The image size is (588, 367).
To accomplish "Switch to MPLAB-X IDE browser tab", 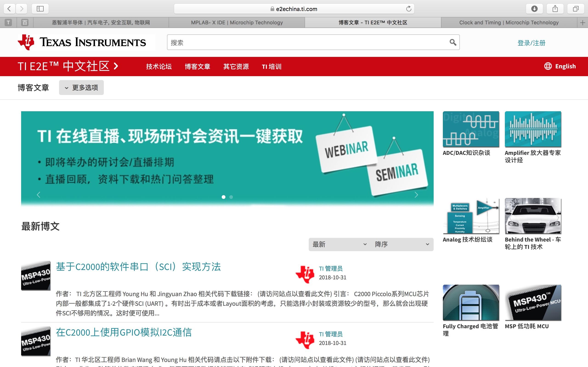I will click(237, 23).
